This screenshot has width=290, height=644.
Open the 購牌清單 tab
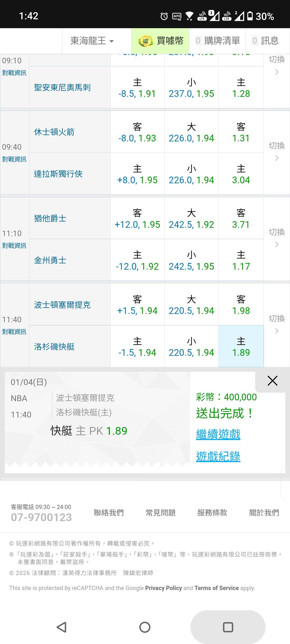[218, 41]
